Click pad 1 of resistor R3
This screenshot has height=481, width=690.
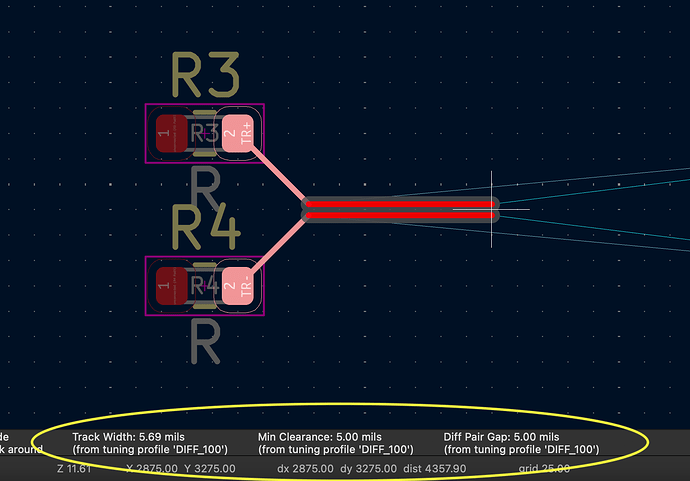click(x=166, y=133)
